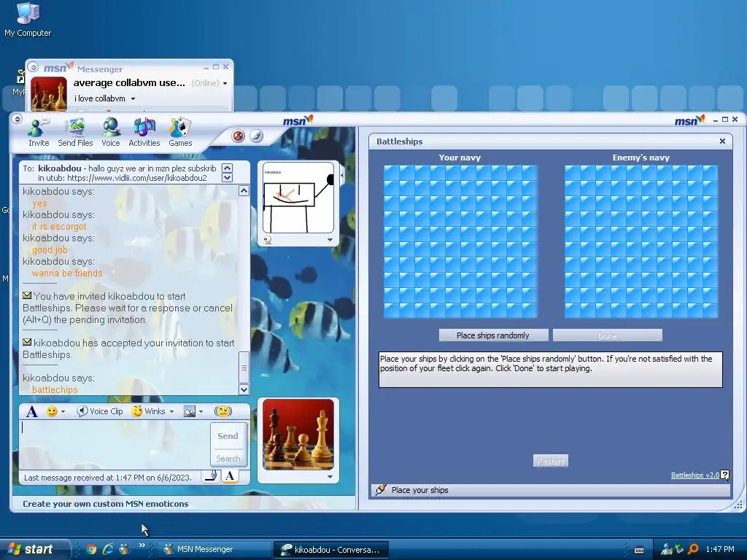Click the 'wanna be friends' message
The width and height of the screenshot is (747, 560).
67,273
